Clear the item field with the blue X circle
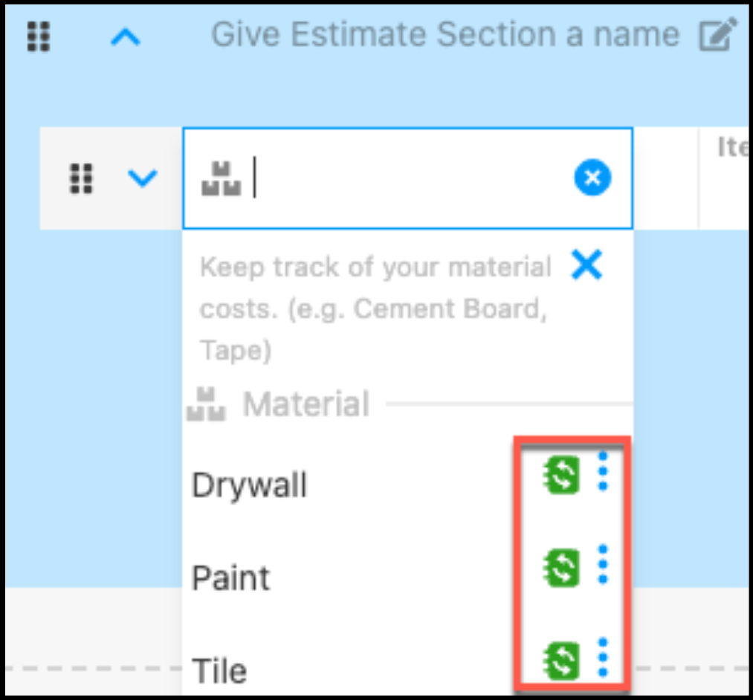The height and width of the screenshot is (700, 753). [x=592, y=178]
